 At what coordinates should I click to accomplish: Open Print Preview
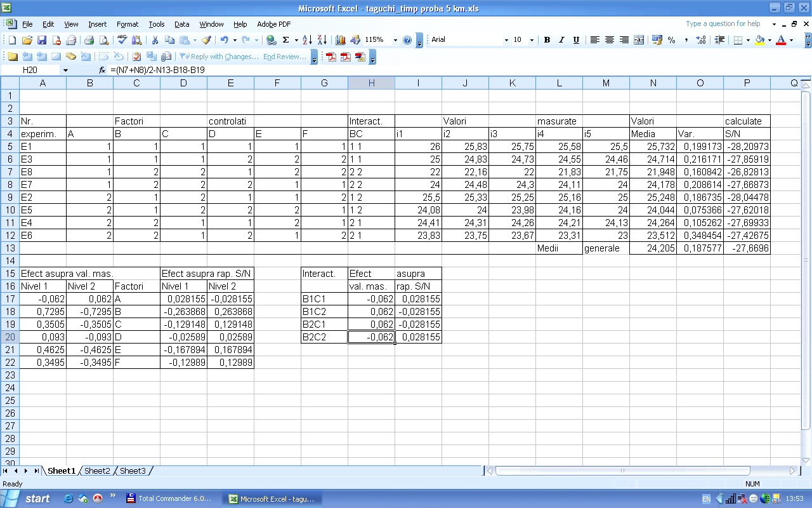(104, 40)
